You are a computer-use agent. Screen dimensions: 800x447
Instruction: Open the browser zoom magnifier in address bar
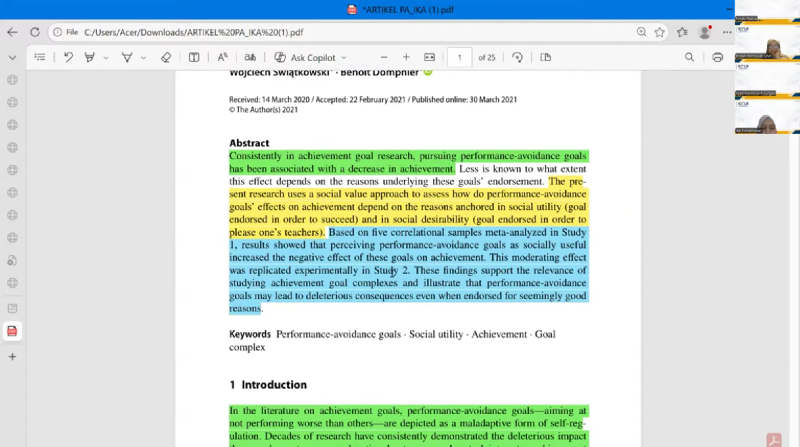tap(641, 32)
